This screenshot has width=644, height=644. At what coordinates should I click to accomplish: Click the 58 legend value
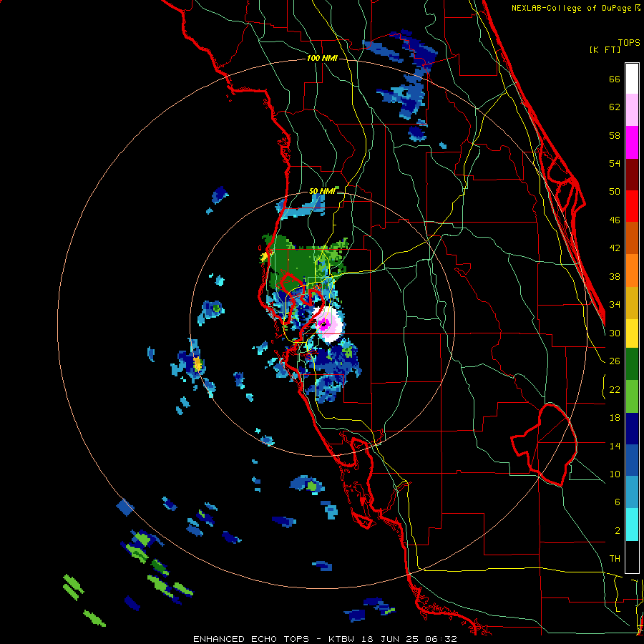(615, 135)
